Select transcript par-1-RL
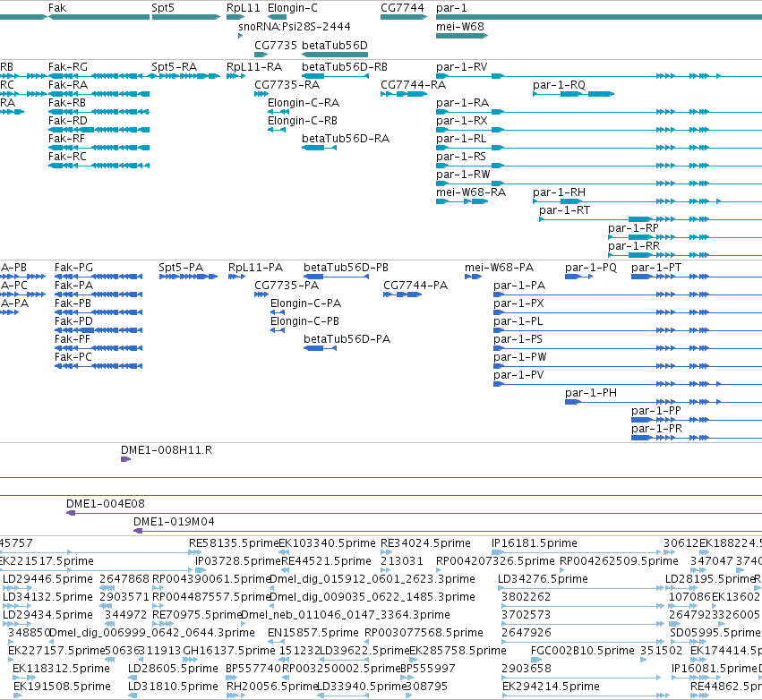The width and height of the screenshot is (762, 700). (x=599, y=148)
